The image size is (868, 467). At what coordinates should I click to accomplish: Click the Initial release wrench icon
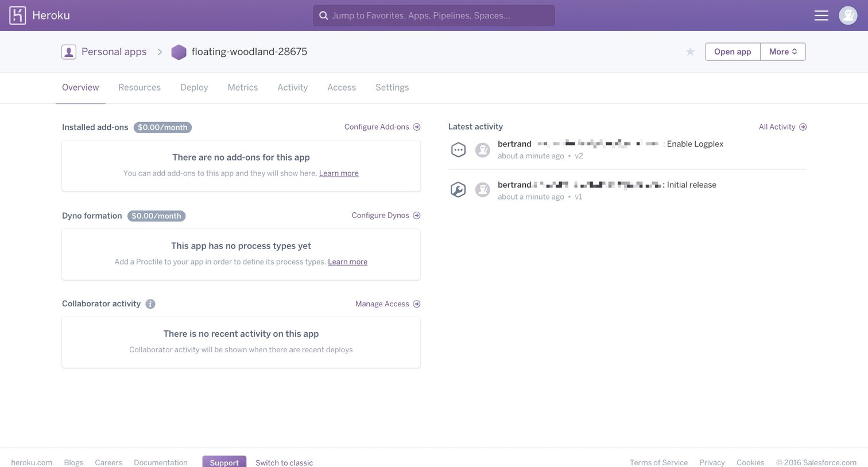click(x=458, y=190)
